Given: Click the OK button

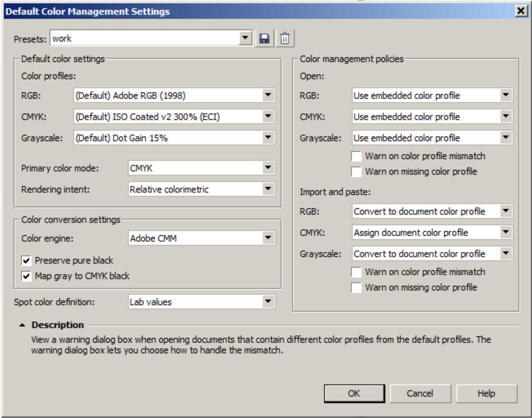Looking at the screenshot, I should (354, 393).
